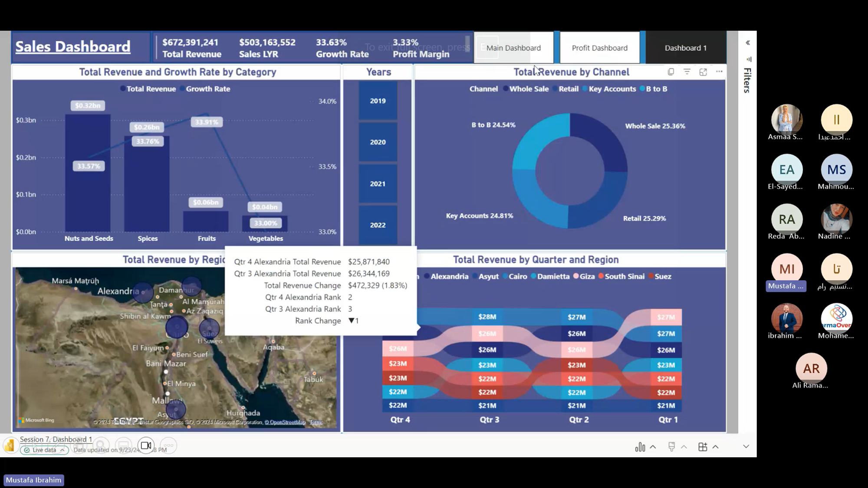Click the add-tile grid icon in the bottom bar
This screenshot has width=868, height=488.
703,447
